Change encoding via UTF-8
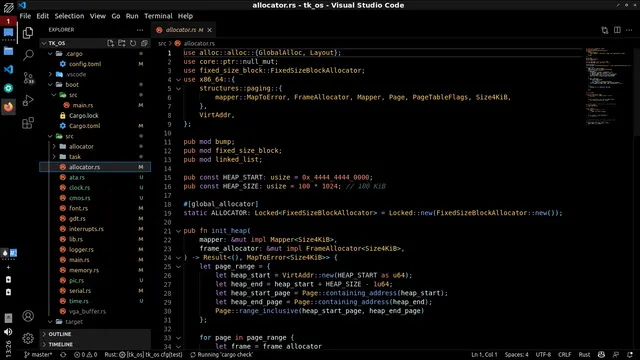The height and width of the screenshot is (360, 640). click(x=543, y=355)
